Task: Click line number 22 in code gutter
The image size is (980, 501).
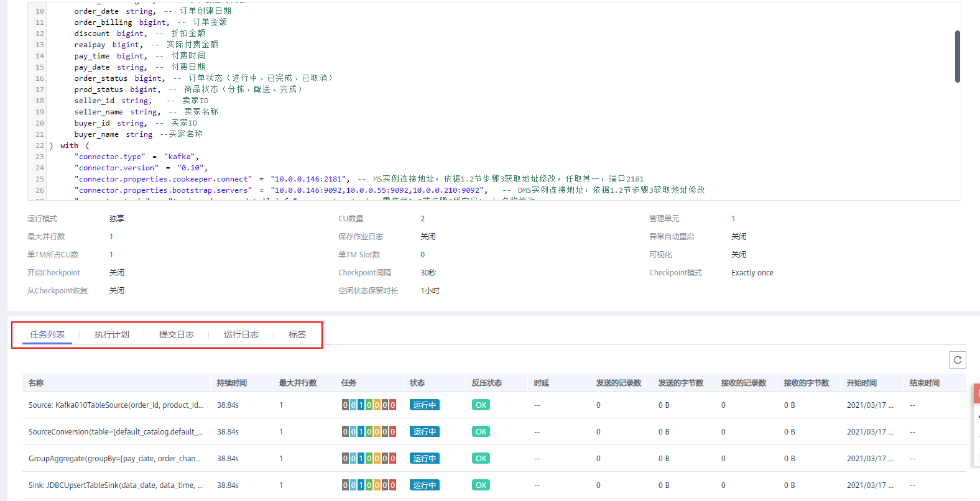Action: point(40,145)
